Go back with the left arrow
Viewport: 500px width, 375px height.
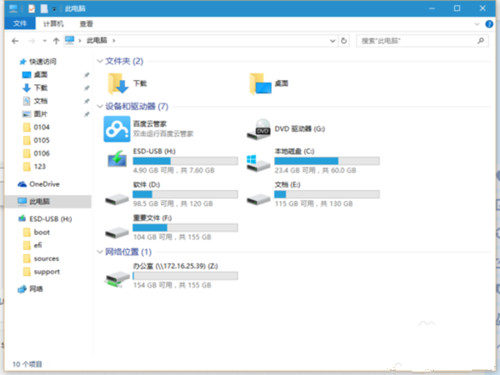coord(15,41)
